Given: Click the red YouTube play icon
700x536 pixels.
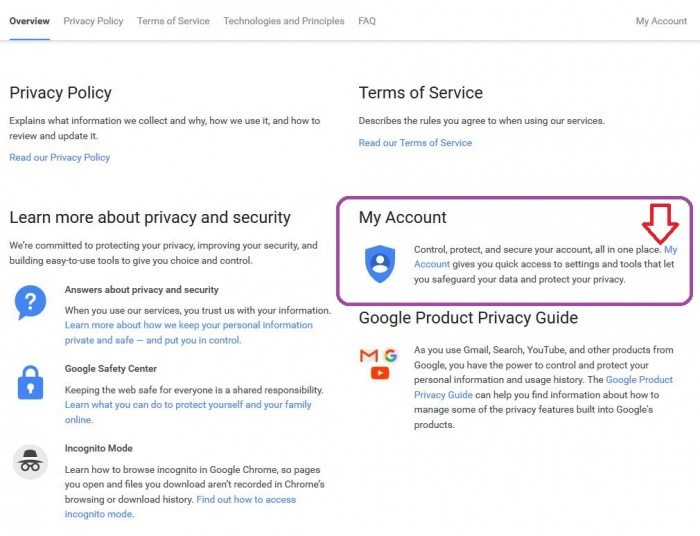Looking at the screenshot, I should (380, 373).
